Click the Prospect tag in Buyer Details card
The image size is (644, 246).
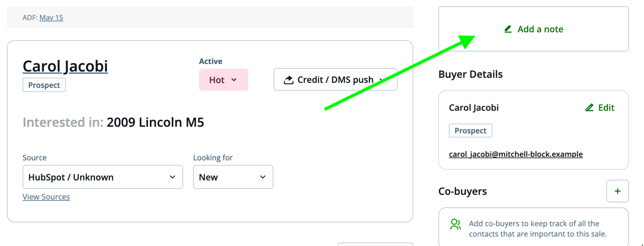(471, 131)
